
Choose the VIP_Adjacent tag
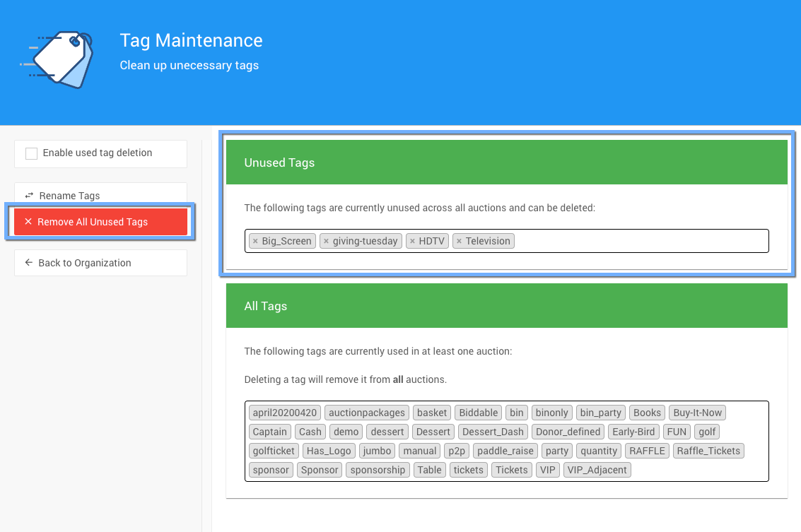point(597,470)
